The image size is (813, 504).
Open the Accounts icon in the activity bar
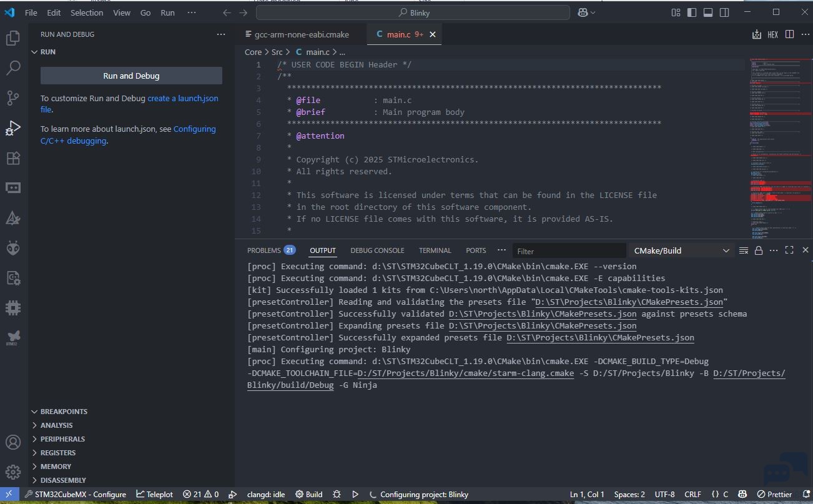13,442
